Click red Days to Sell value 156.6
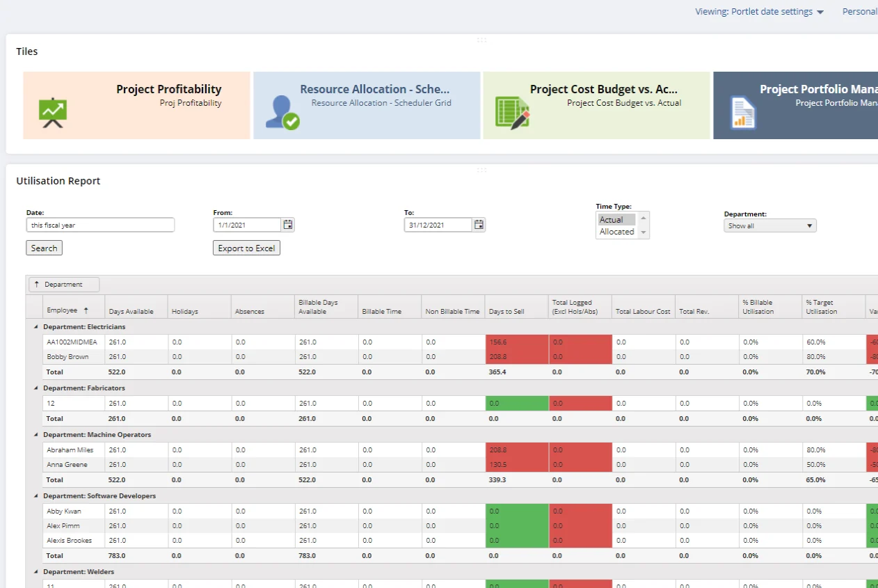Viewport: 878px width, 588px height. (x=517, y=342)
